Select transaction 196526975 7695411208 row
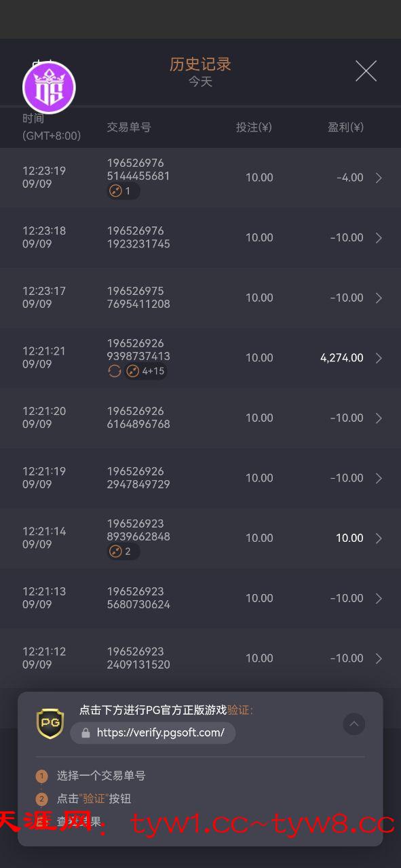This screenshot has height=868, width=401. click(200, 298)
